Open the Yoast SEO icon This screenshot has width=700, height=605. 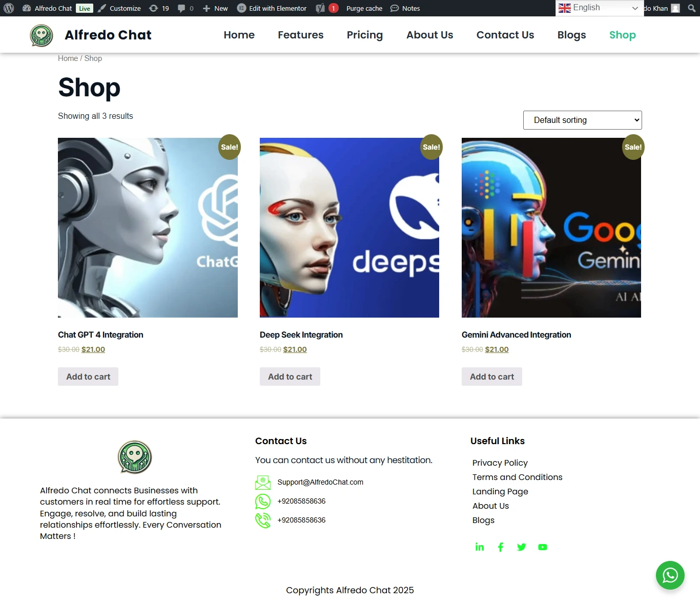click(x=320, y=8)
